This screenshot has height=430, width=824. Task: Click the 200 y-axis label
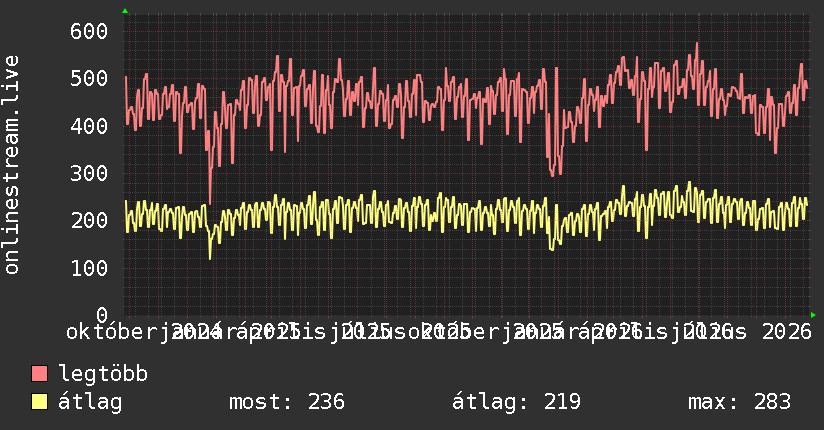tap(89, 220)
